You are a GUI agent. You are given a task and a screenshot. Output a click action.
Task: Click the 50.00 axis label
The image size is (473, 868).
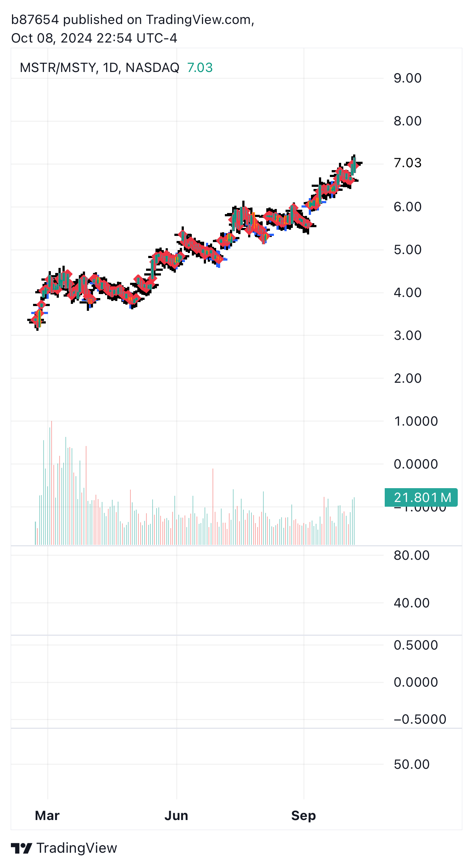[x=412, y=764]
